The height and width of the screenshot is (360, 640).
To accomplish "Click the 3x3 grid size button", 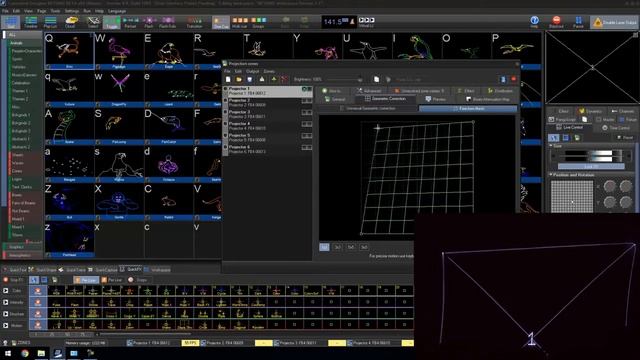I will click(x=337, y=247).
